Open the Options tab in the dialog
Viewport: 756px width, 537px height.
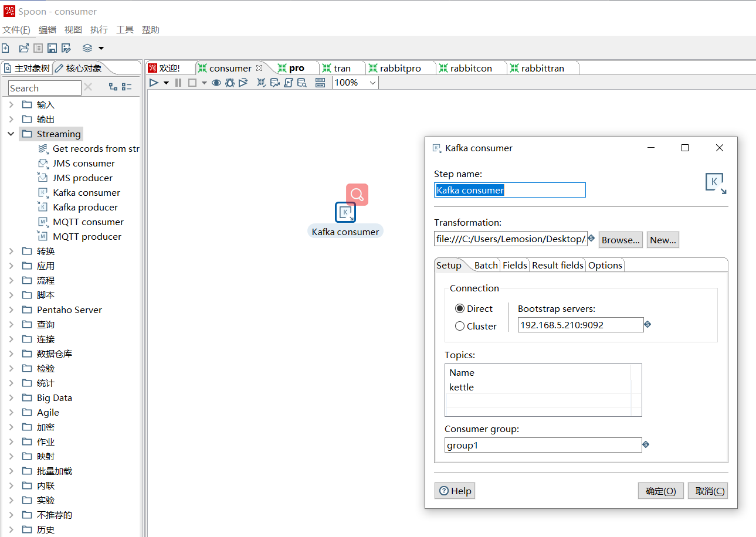click(x=605, y=265)
